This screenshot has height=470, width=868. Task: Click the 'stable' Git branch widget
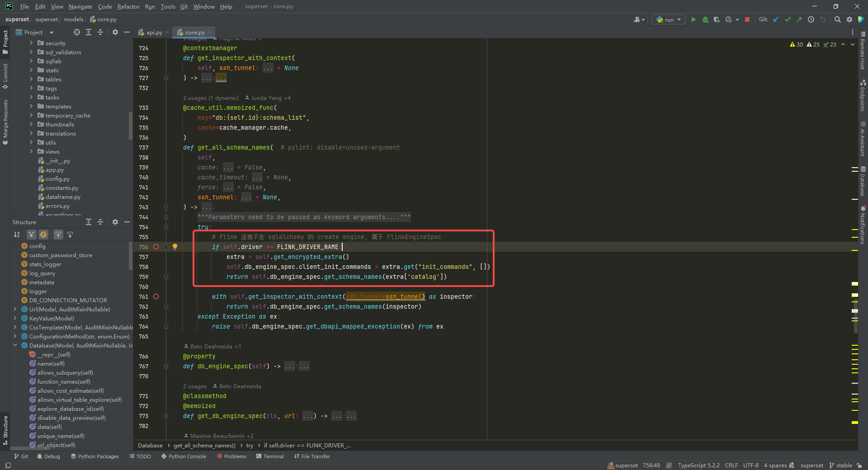click(x=841, y=465)
